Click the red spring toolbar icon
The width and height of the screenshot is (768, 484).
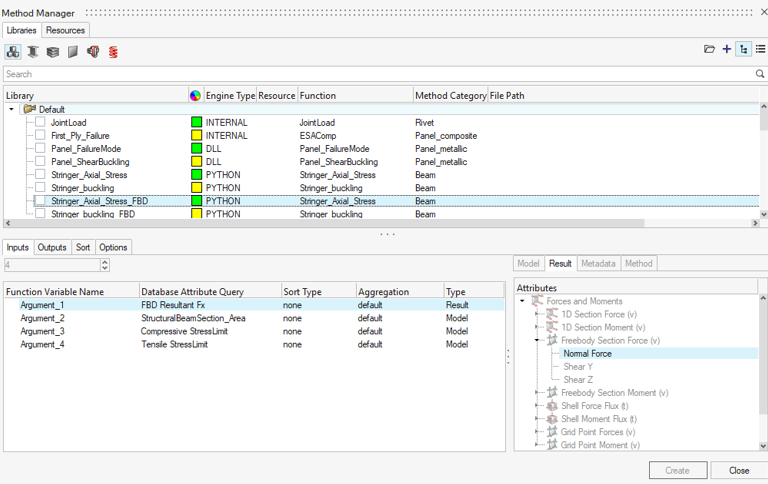[x=113, y=51]
